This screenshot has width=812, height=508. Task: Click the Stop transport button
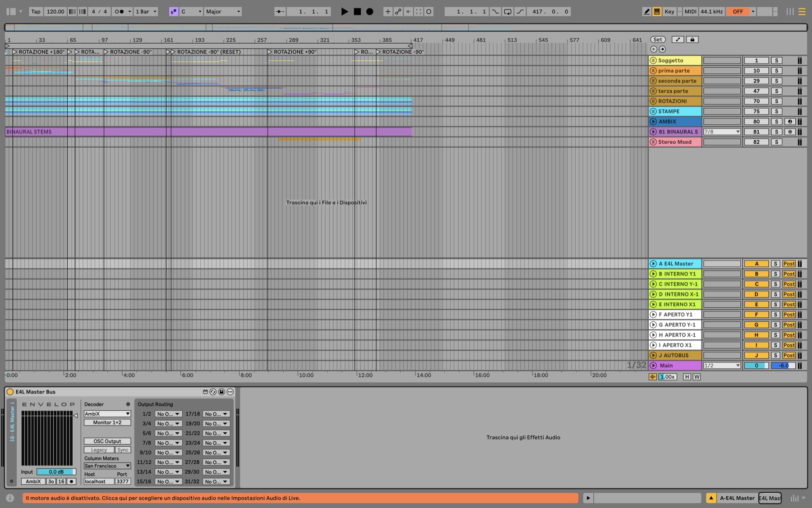coord(357,12)
